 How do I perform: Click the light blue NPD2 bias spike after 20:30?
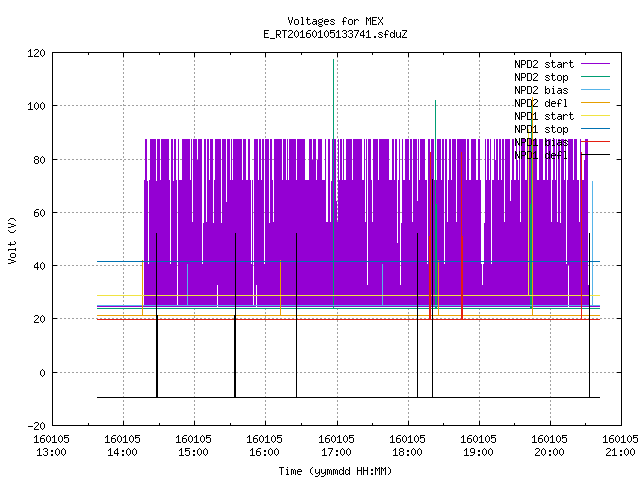(x=592, y=243)
